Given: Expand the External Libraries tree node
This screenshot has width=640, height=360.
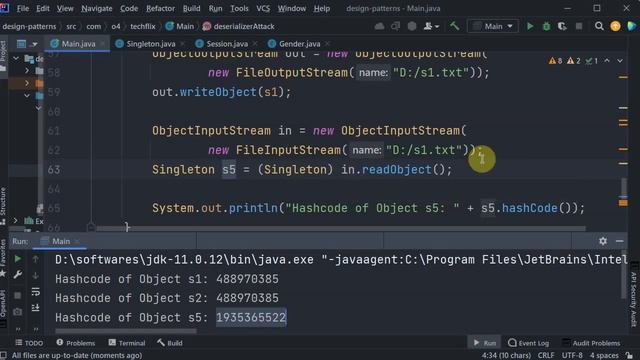Looking at the screenshot, I should [x=16, y=221].
